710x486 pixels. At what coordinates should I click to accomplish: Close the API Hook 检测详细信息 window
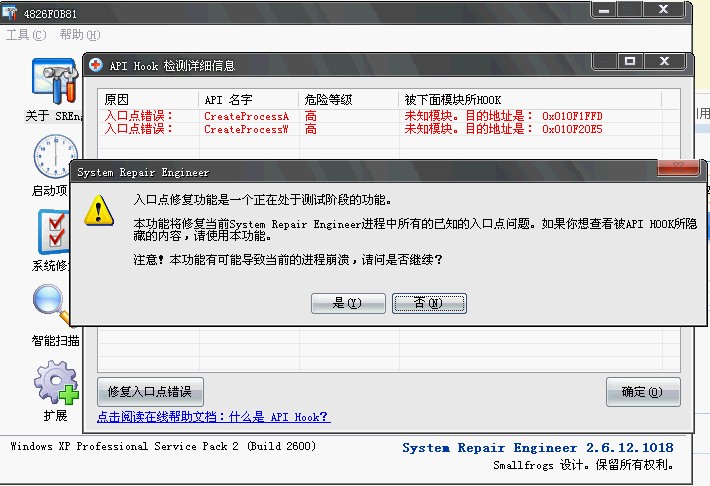tap(664, 61)
